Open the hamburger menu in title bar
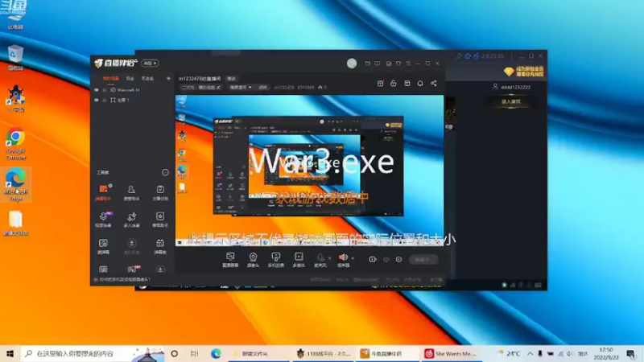This screenshot has width=644, height=362. (x=408, y=64)
